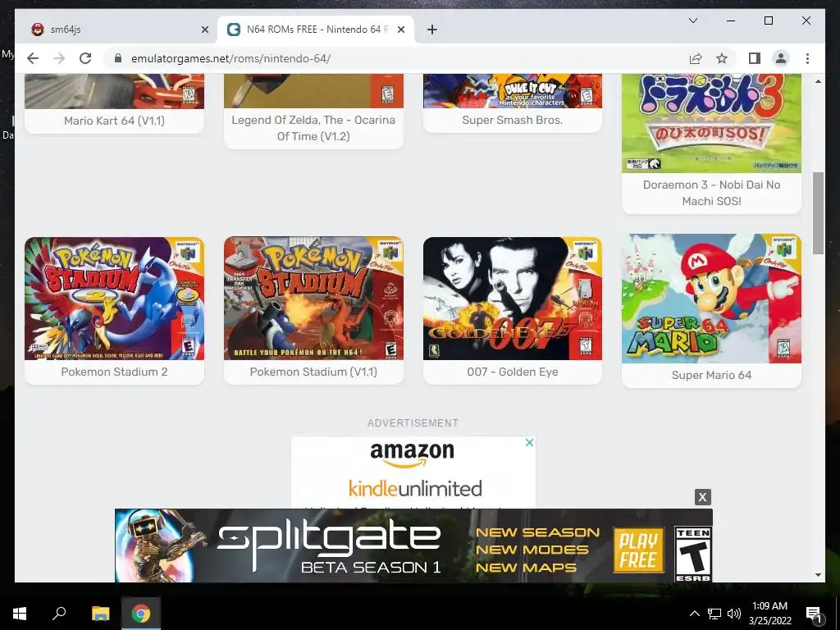Select the N64 ROMs FREE tab
Image resolution: width=840 pixels, height=630 pixels.
coord(316,30)
